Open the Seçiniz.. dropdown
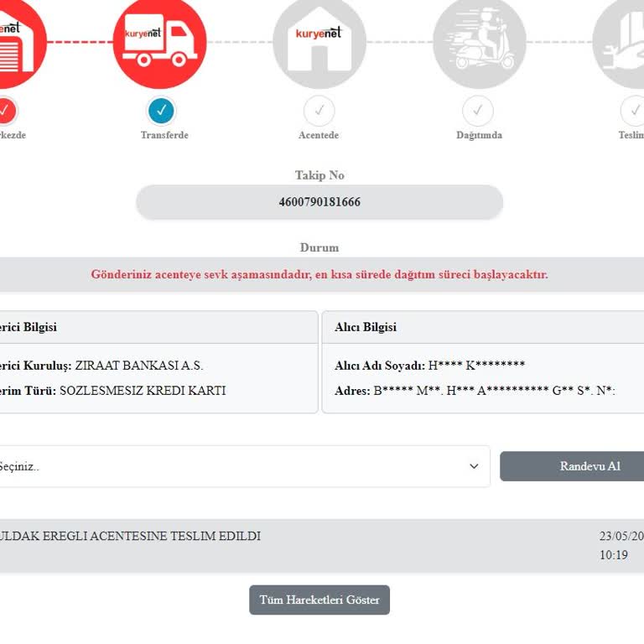Image resolution: width=644 pixels, height=644 pixels. click(x=244, y=466)
